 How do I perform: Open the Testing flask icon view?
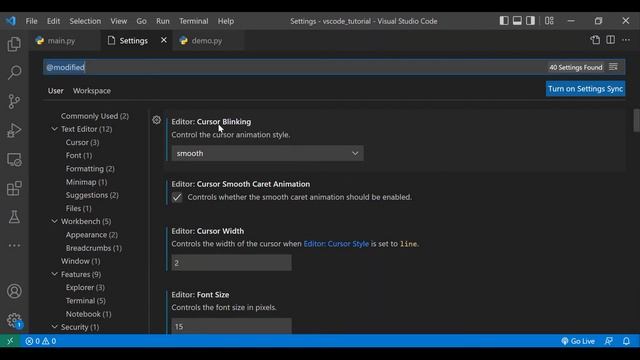[14, 217]
